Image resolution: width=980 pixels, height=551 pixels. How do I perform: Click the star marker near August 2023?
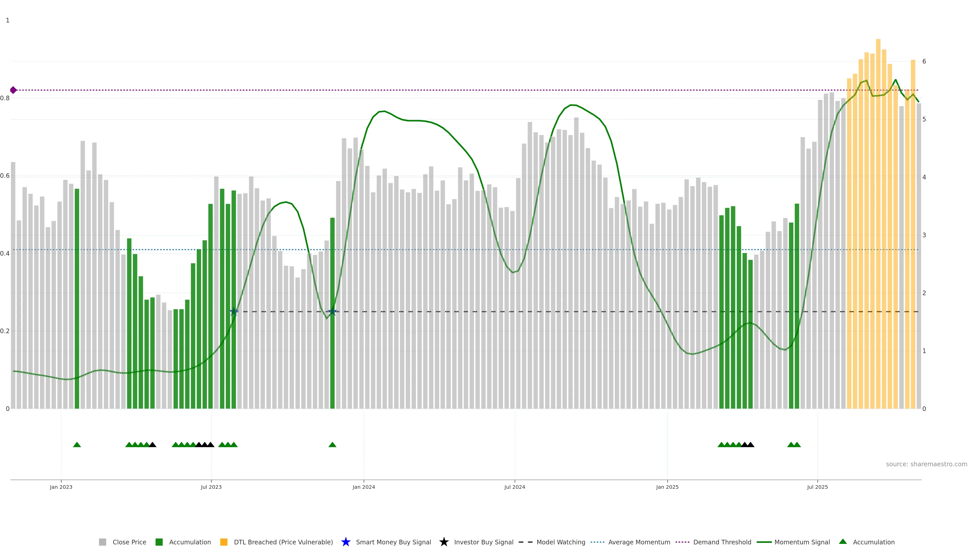(234, 312)
